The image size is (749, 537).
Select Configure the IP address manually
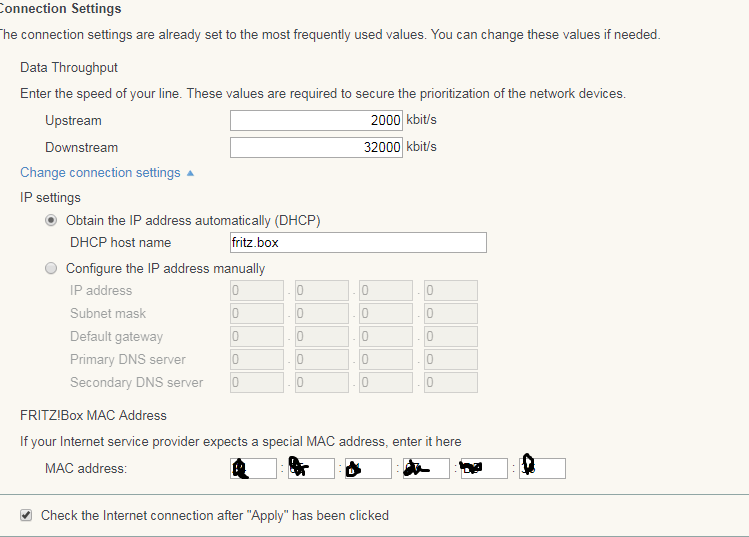[x=52, y=268]
